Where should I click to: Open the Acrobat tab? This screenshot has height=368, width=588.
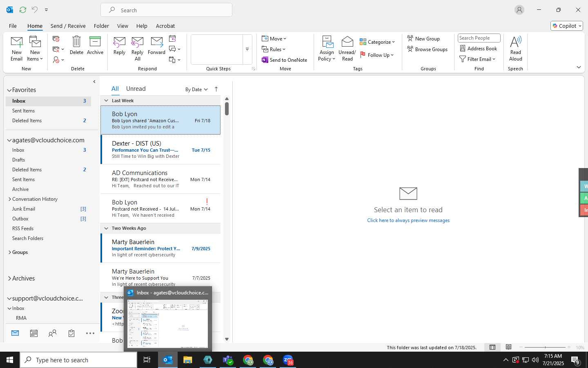(165, 26)
